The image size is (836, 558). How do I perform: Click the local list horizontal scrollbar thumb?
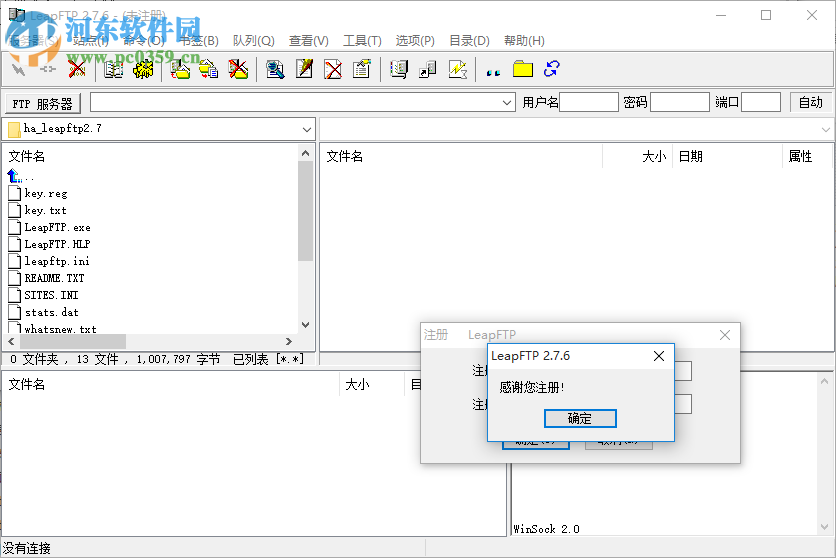[73, 341]
